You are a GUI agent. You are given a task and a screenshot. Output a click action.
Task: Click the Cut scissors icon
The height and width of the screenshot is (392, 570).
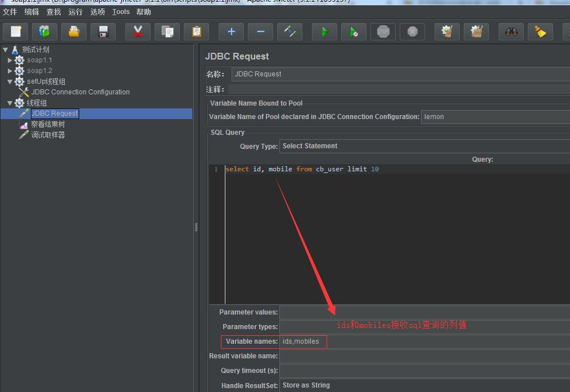coord(138,32)
